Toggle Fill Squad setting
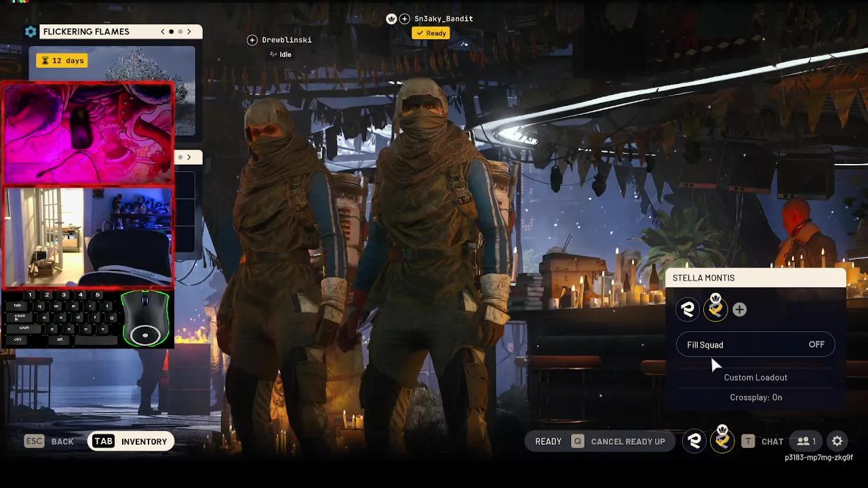Screen dimensions: 868x488 click(755, 345)
